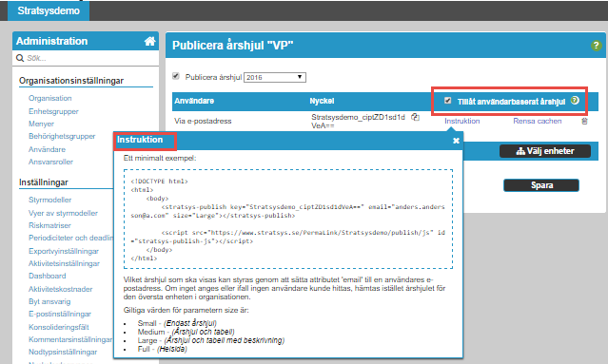Open Kommentarsinställningar in the sidebar
This screenshot has height=364, width=608.
tap(70, 339)
